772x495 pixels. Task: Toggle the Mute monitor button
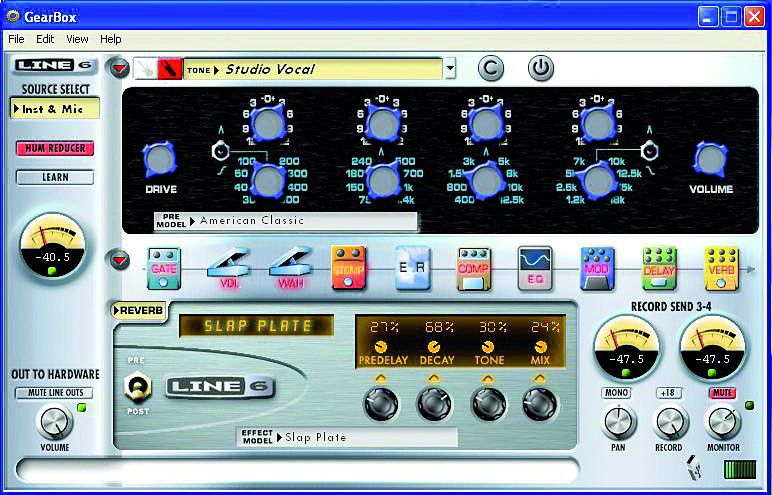click(x=722, y=393)
